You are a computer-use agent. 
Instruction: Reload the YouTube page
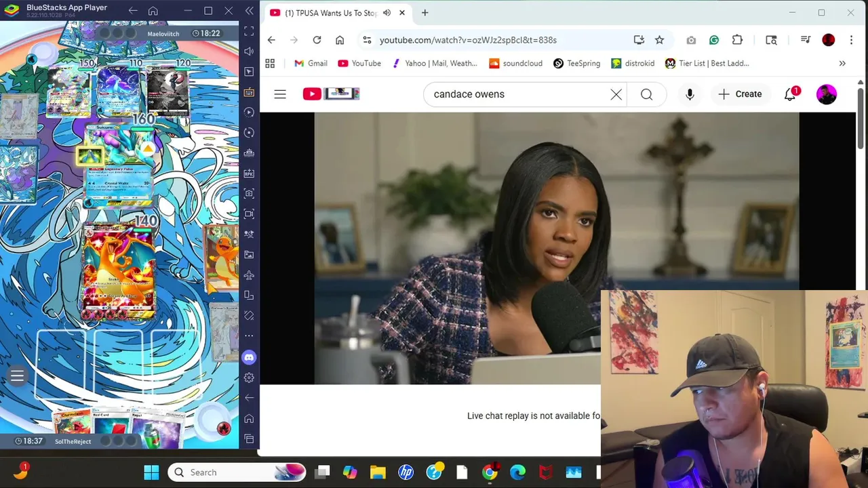pos(317,40)
